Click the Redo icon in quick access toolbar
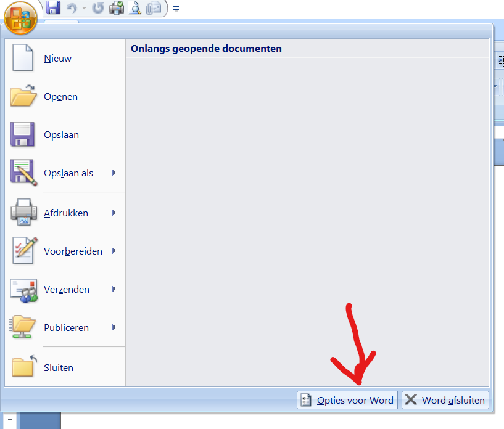Image resolution: width=504 pixels, height=429 pixels. [x=97, y=8]
